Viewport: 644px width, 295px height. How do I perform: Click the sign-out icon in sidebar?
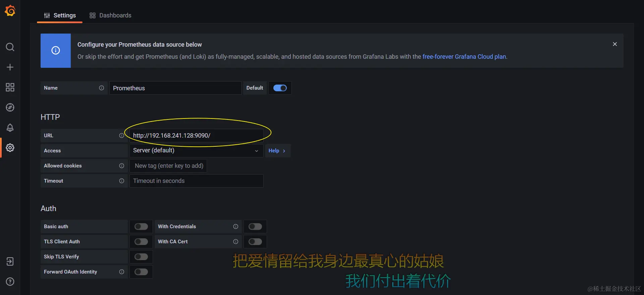(x=10, y=261)
